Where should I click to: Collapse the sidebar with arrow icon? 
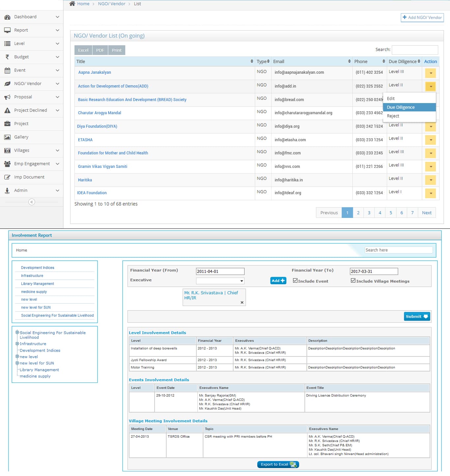pyautogui.click(x=32, y=202)
